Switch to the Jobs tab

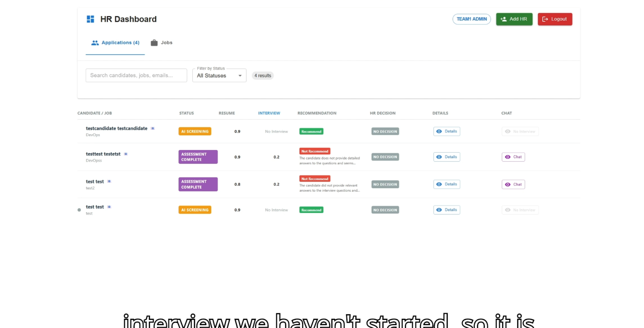(x=162, y=42)
